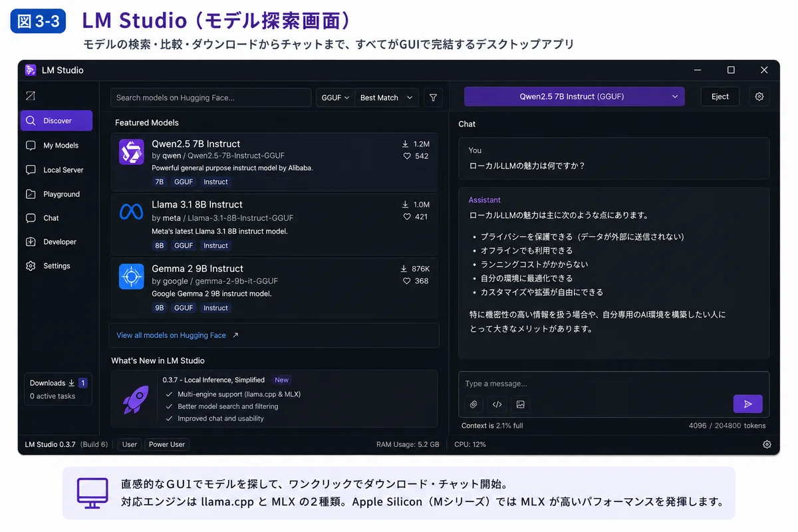Click the download icon for Qwen2.5 7B Instruct
The width and height of the screenshot is (798, 532).
(405, 144)
